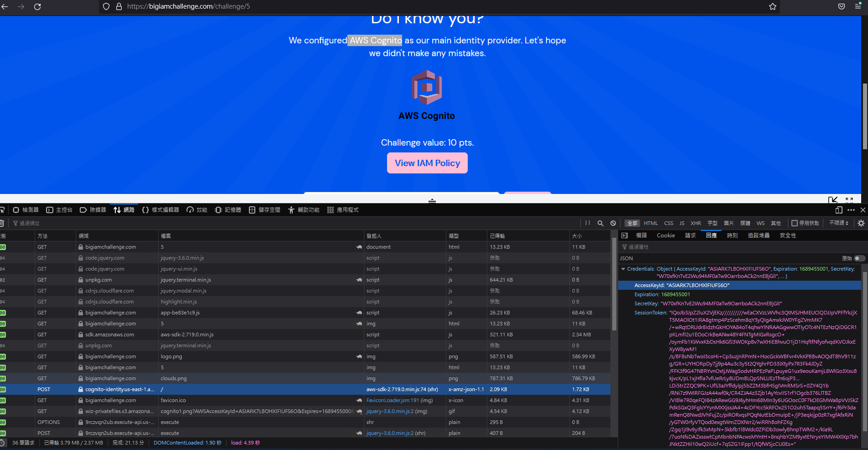Click the site padlock icon in address bar

119,6
